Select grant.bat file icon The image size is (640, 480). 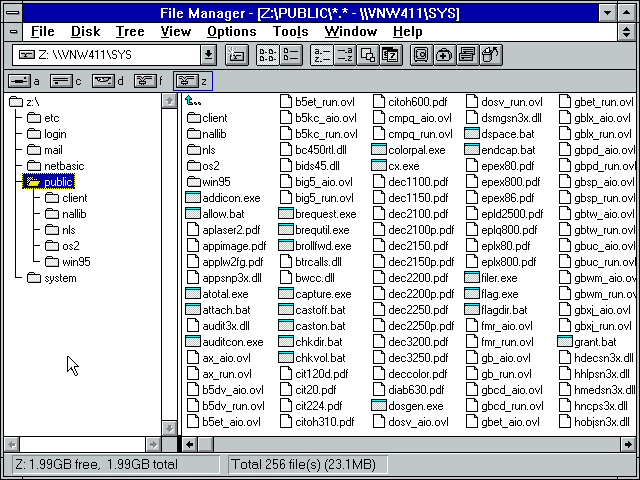565,342
